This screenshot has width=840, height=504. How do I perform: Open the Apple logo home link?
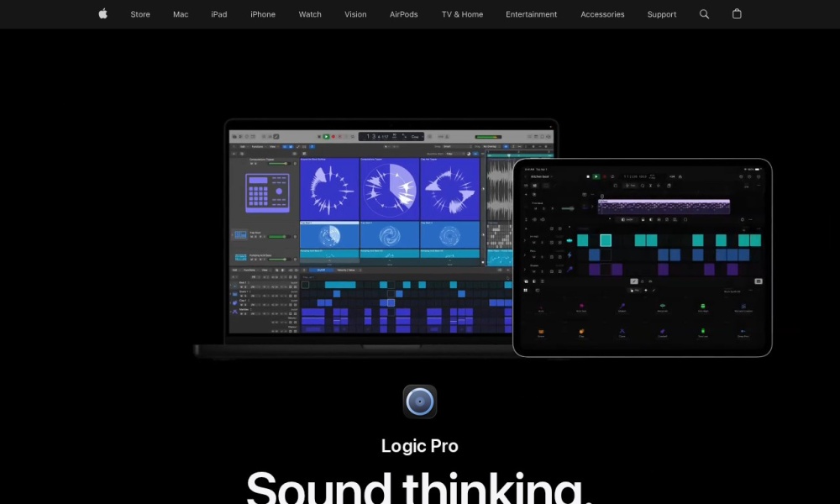(x=102, y=14)
